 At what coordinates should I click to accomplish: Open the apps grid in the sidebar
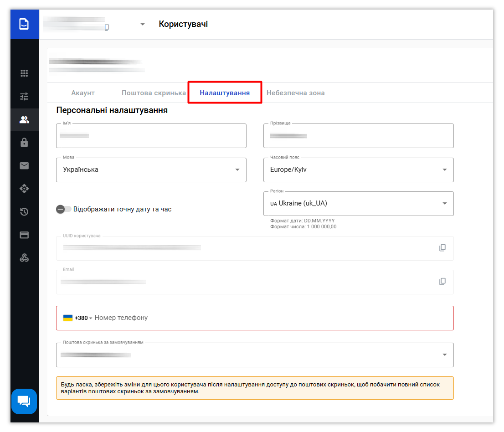[25, 73]
